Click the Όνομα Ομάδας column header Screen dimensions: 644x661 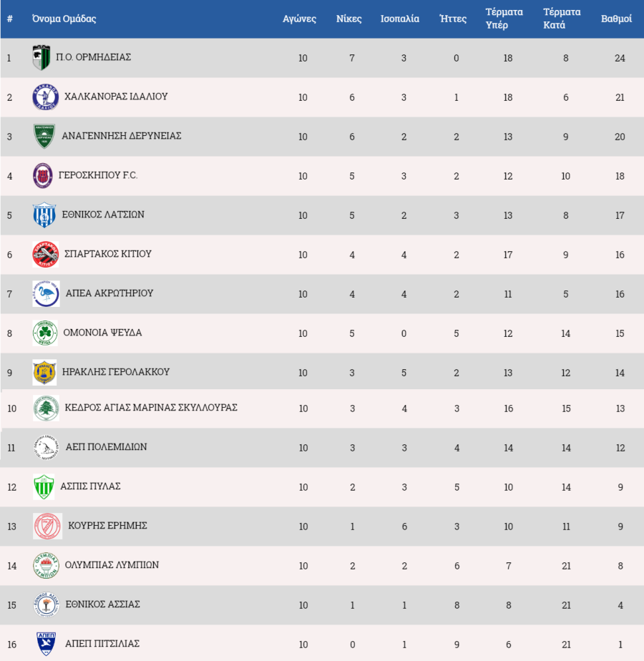coord(64,19)
